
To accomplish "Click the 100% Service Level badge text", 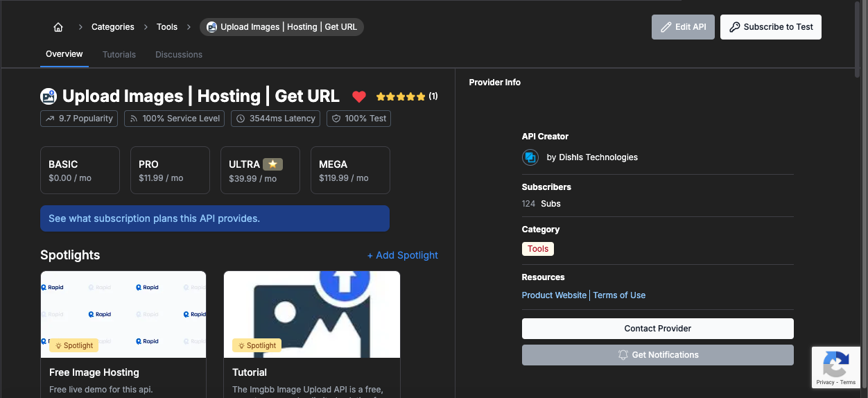I will tap(181, 119).
